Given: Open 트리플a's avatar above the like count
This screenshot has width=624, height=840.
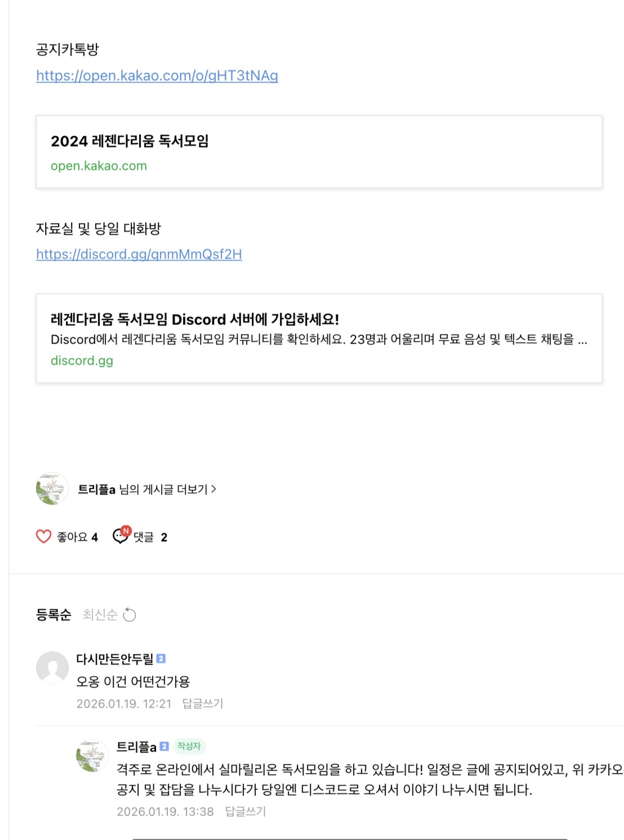Looking at the screenshot, I should pyautogui.click(x=52, y=488).
